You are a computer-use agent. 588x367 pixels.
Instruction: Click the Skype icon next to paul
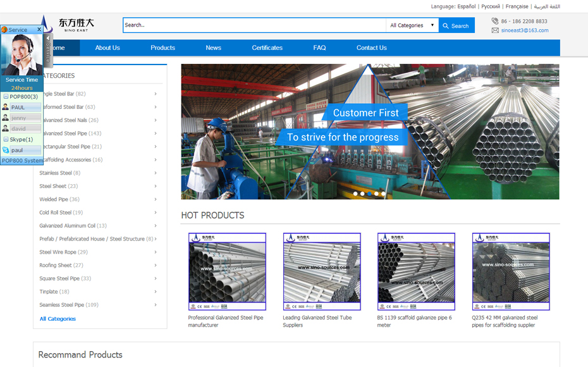pyautogui.click(x=6, y=150)
